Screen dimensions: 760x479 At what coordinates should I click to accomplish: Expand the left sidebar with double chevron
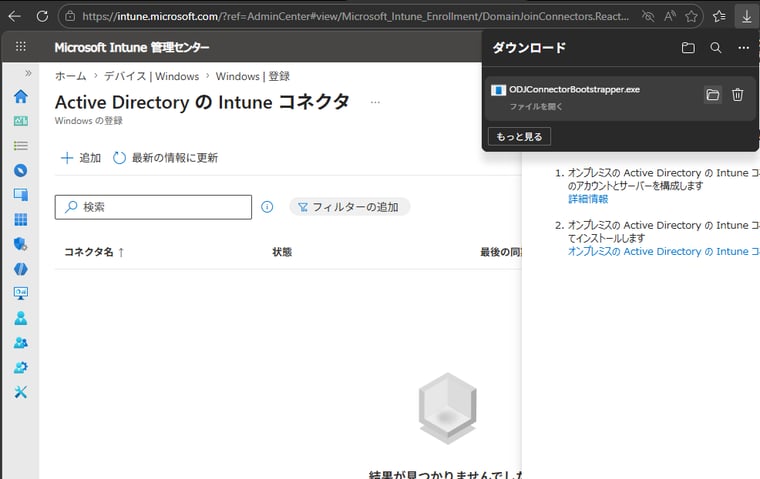point(28,73)
